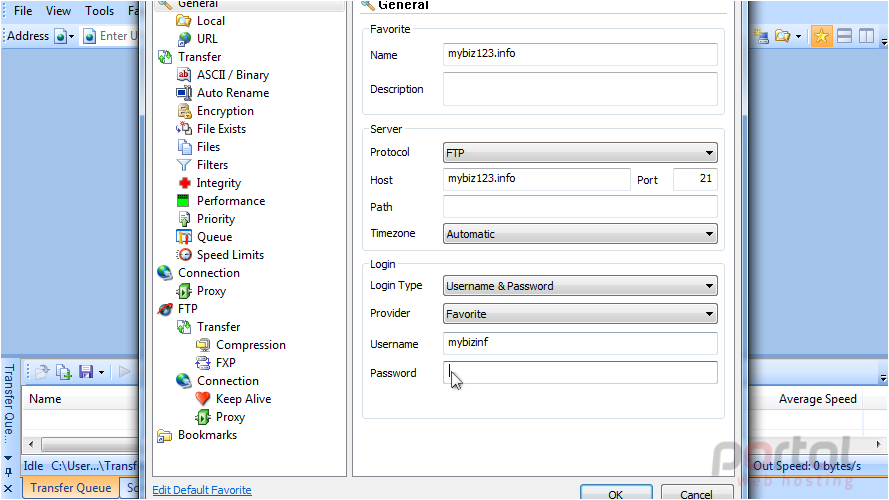Click the folder toolbar icon at top right
Screen dimensions: 889x500
coord(782,36)
